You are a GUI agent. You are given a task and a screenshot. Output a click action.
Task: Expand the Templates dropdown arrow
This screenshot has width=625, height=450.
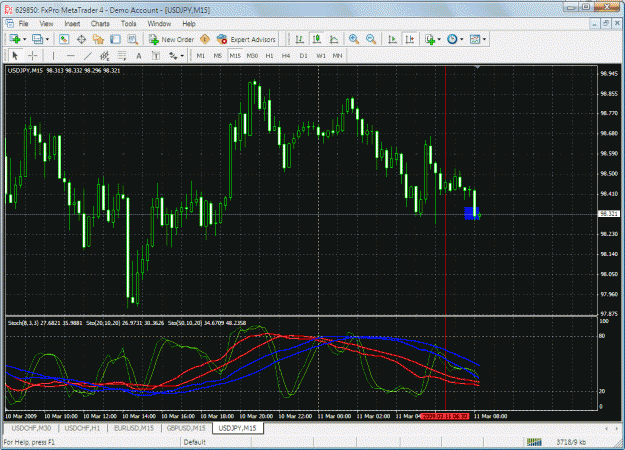tap(484, 39)
